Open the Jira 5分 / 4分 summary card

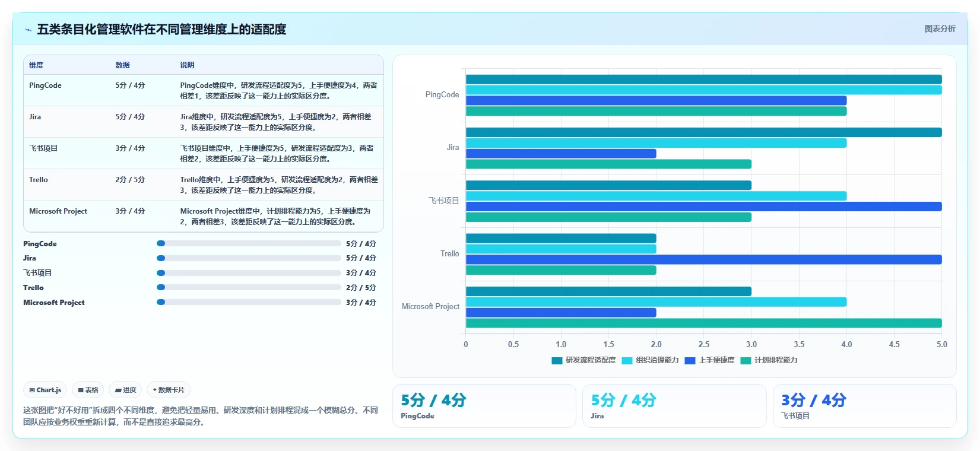point(674,406)
